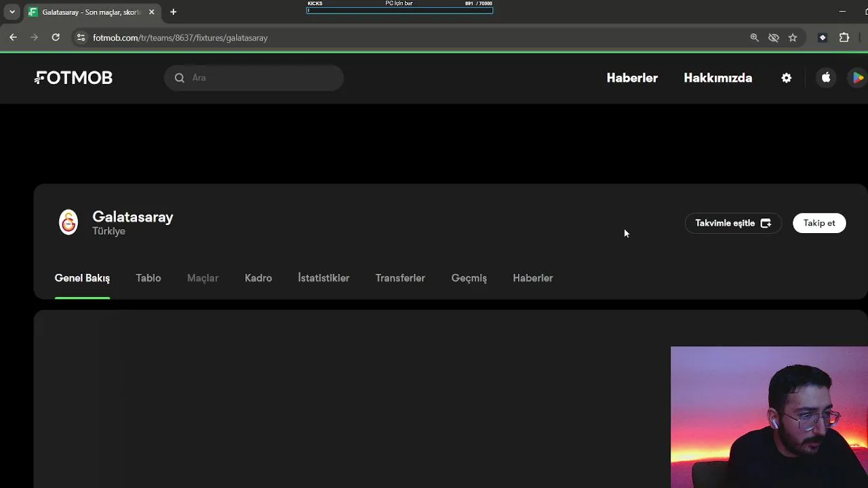Open the Apple App Store icon
This screenshot has height=488, width=868.
[826, 78]
